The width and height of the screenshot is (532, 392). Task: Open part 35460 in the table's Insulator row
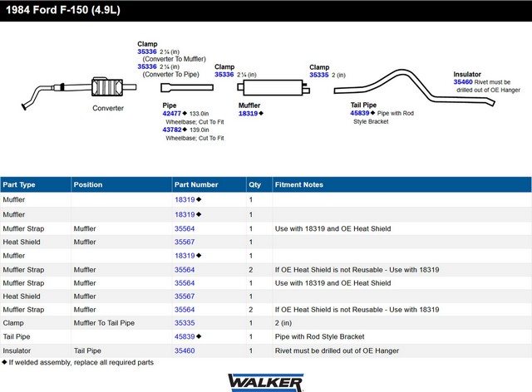tap(185, 350)
